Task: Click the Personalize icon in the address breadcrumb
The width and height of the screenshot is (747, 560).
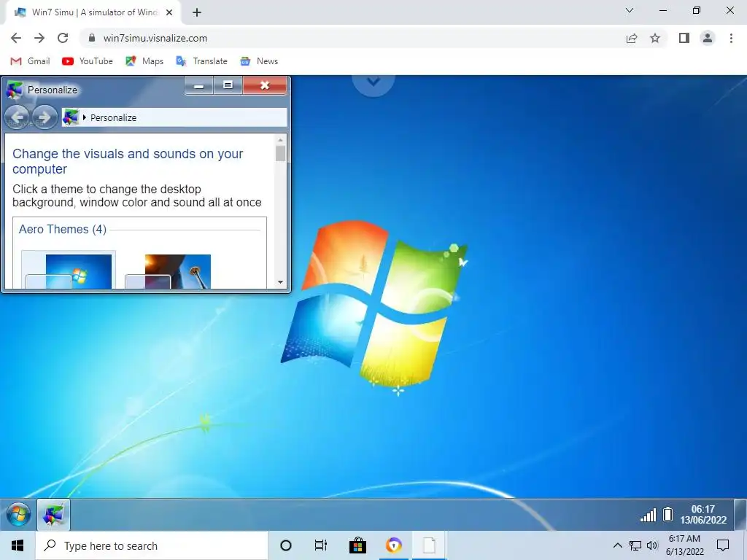Action: 71,117
